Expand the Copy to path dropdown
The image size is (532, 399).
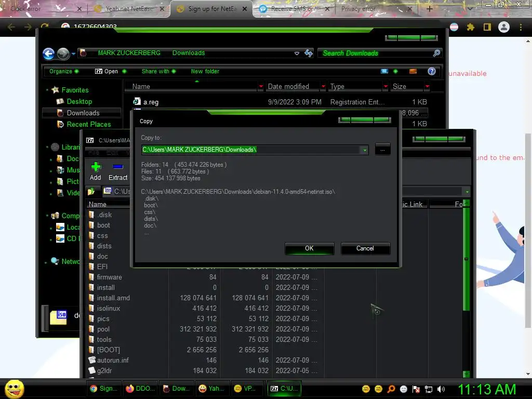click(365, 150)
